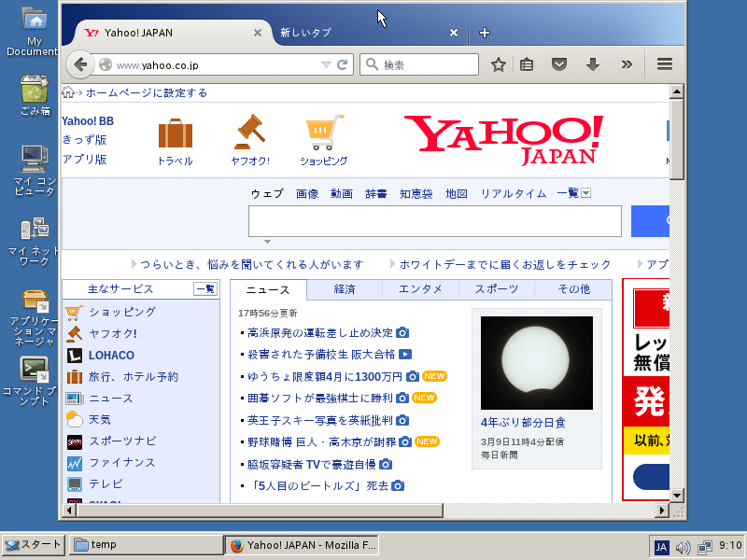Click the Yahoo! JAPAN logo
Image resolution: width=747 pixels, height=560 pixels.
click(503, 140)
